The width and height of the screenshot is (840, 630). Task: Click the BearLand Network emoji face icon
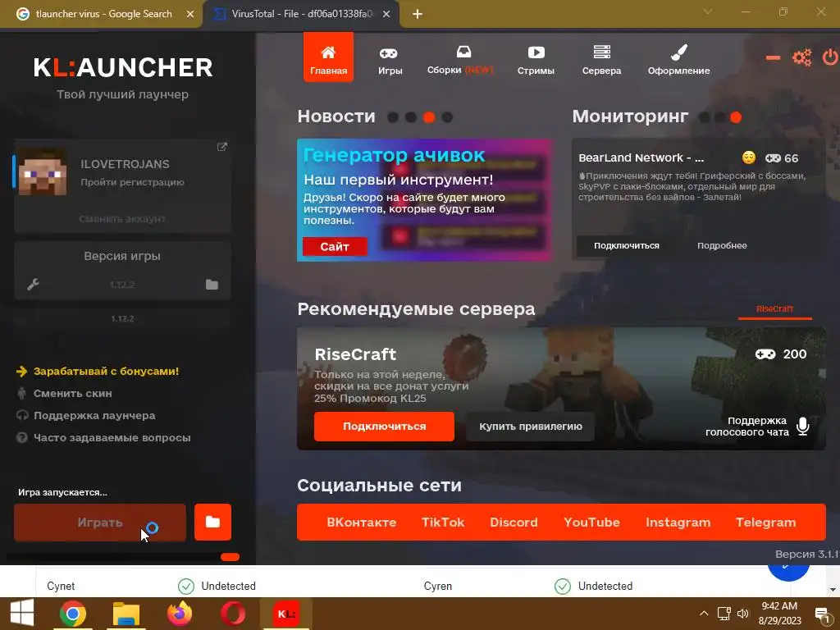click(748, 157)
